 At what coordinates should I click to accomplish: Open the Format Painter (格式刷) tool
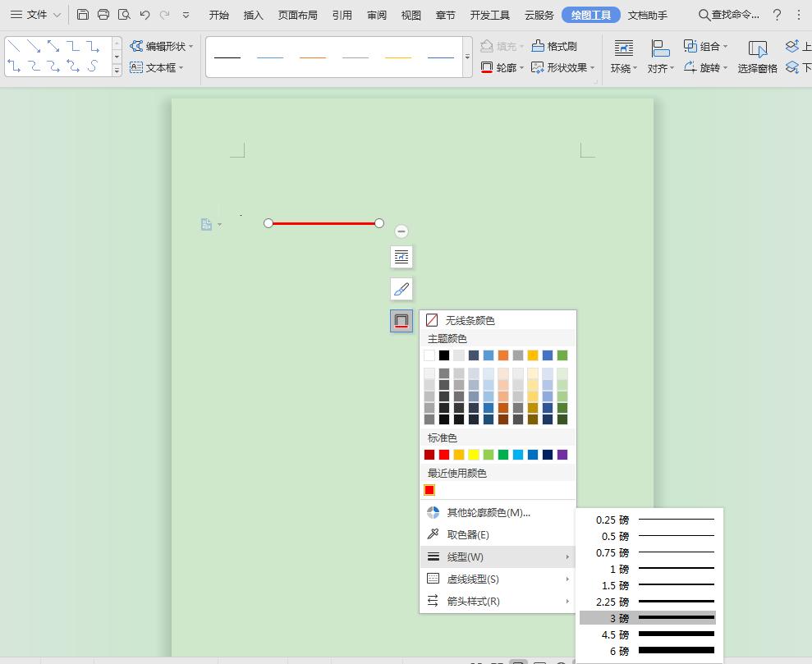pyautogui.click(x=554, y=46)
